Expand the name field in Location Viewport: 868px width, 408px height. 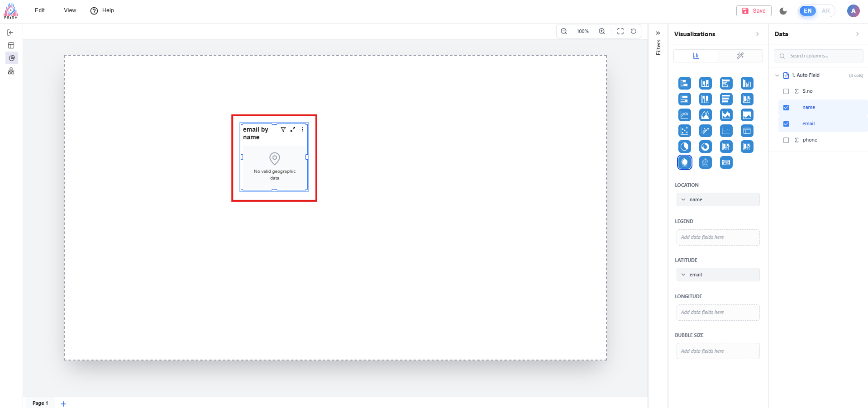[683, 199]
